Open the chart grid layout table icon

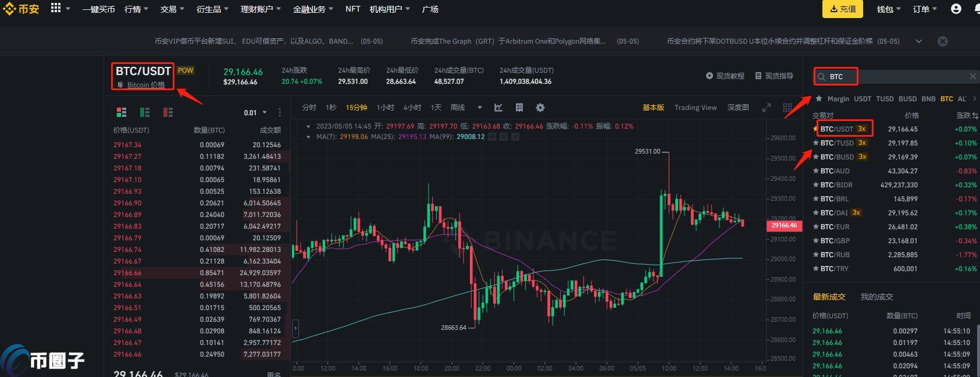[x=519, y=108]
